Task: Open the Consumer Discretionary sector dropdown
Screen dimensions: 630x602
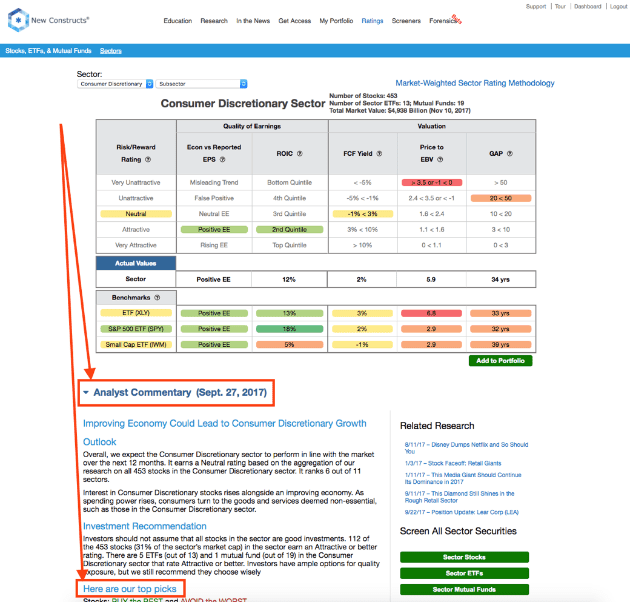Action: 115,84
